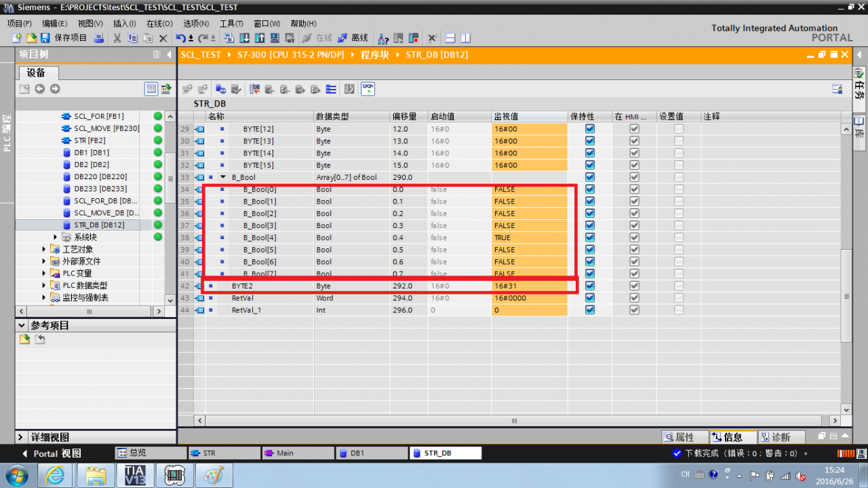Click the print icon in main toolbar

[x=99, y=38]
